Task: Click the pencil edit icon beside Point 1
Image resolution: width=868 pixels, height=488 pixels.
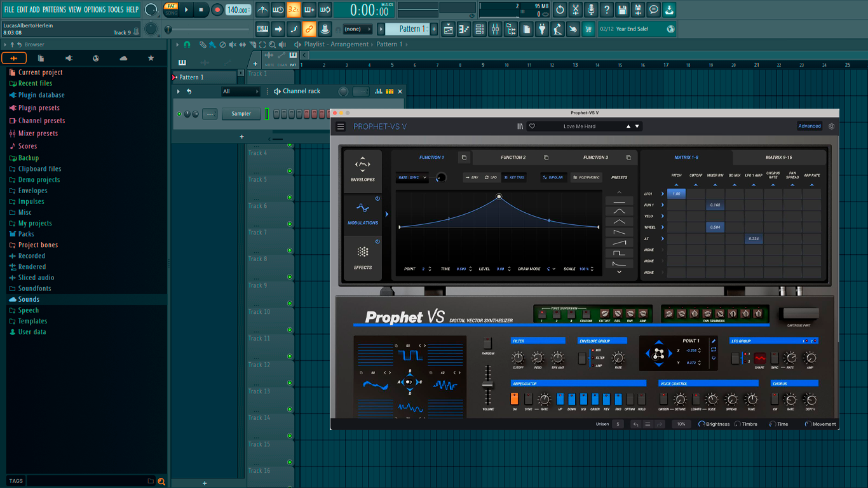Action: pyautogui.click(x=713, y=341)
